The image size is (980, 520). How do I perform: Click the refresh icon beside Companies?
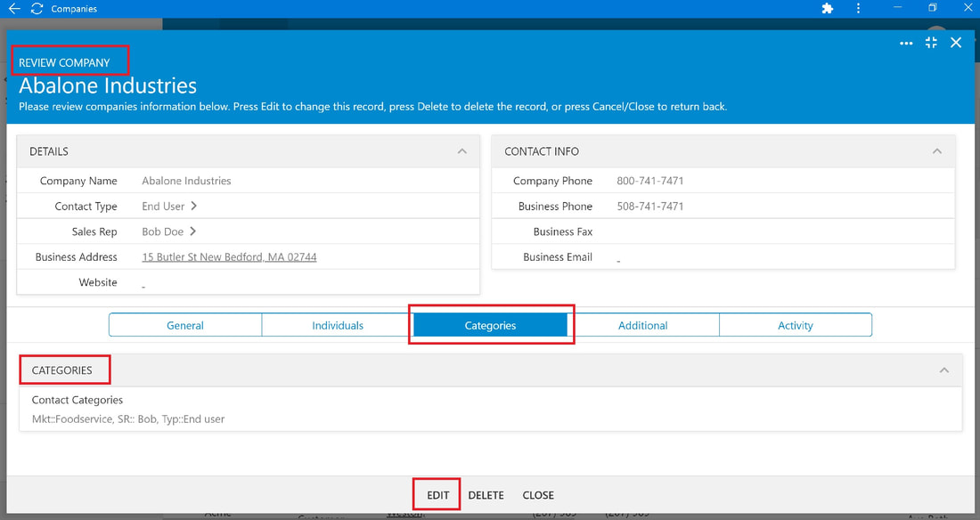[37, 9]
